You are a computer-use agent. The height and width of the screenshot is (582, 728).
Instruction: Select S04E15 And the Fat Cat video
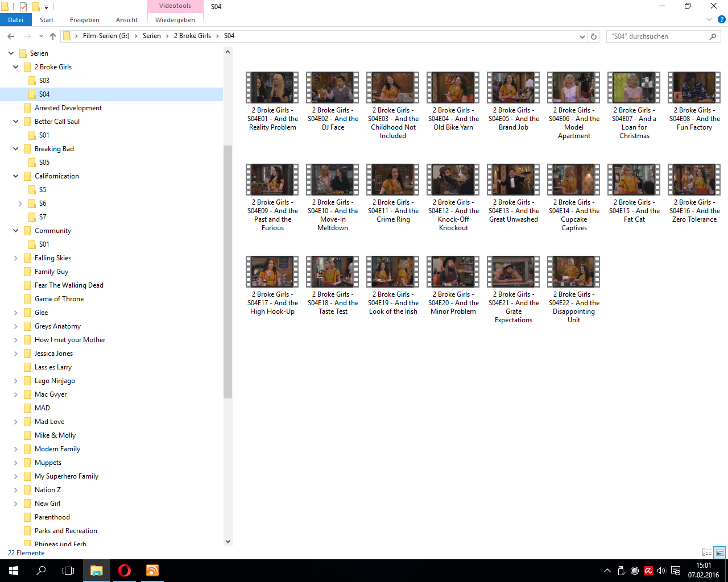tap(634, 193)
